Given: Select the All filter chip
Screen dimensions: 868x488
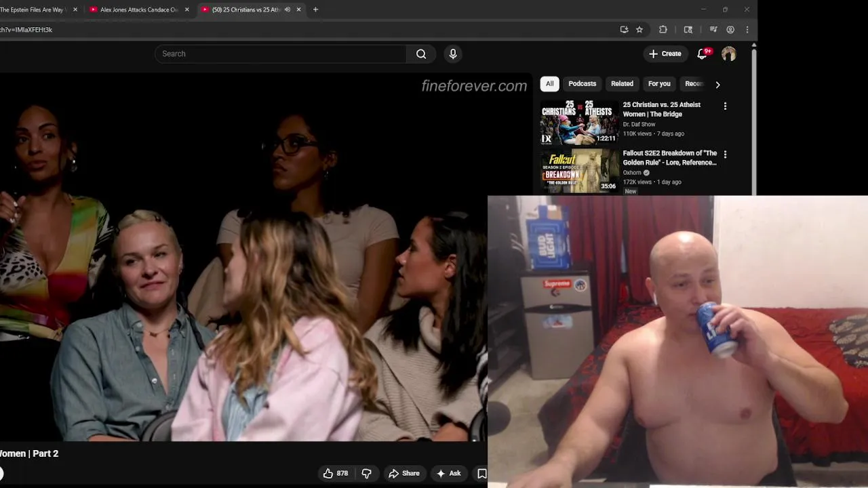Looking at the screenshot, I should click(550, 84).
